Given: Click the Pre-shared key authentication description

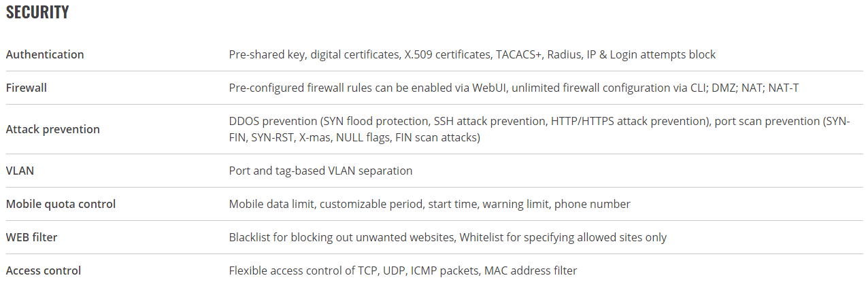Looking at the screenshot, I should coord(472,54).
